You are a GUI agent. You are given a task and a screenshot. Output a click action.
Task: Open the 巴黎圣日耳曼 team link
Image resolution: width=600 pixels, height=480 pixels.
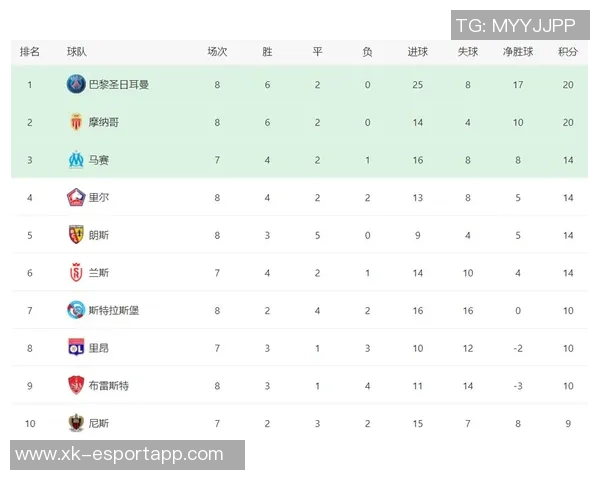coord(119,85)
